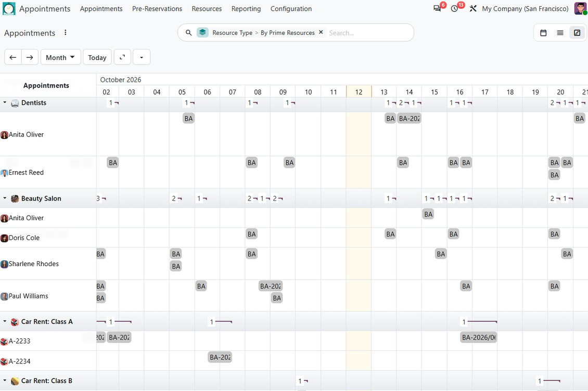The height and width of the screenshot is (391, 588).
Task: Click the Sharlene Rhodes row label
Action: click(x=34, y=264)
